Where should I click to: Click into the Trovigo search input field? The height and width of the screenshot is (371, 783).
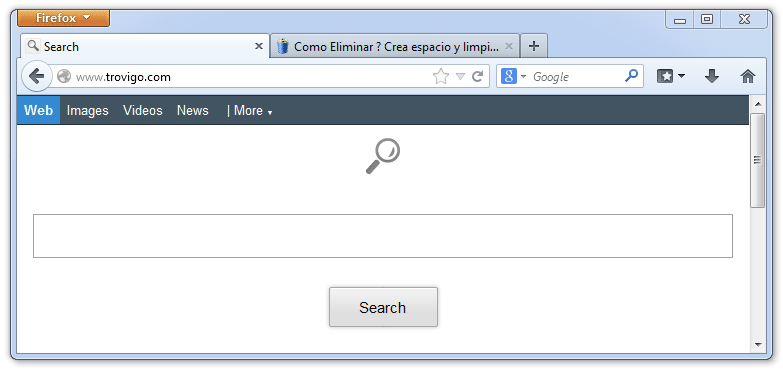click(x=383, y=236)
